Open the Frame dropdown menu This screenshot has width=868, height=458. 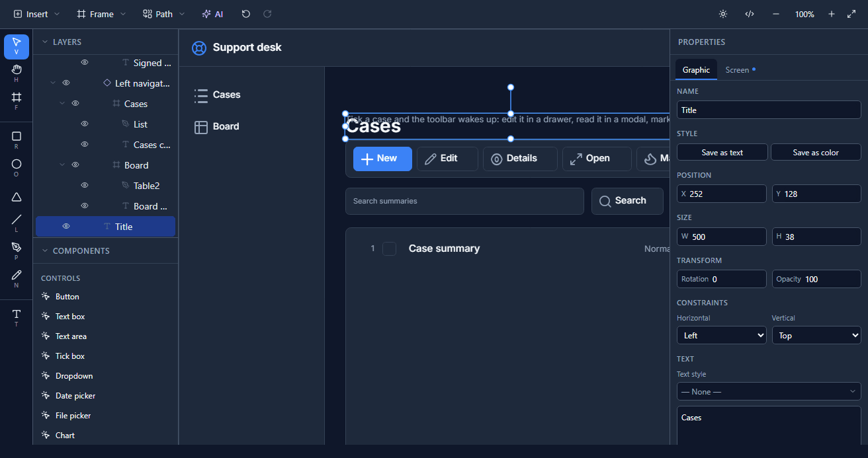point(101,14)
